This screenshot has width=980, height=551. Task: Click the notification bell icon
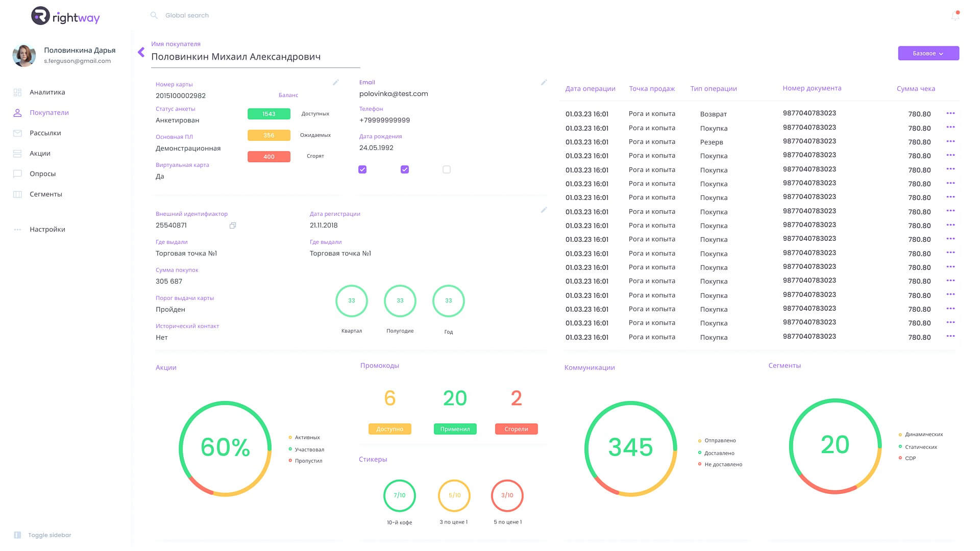[955, 16]
